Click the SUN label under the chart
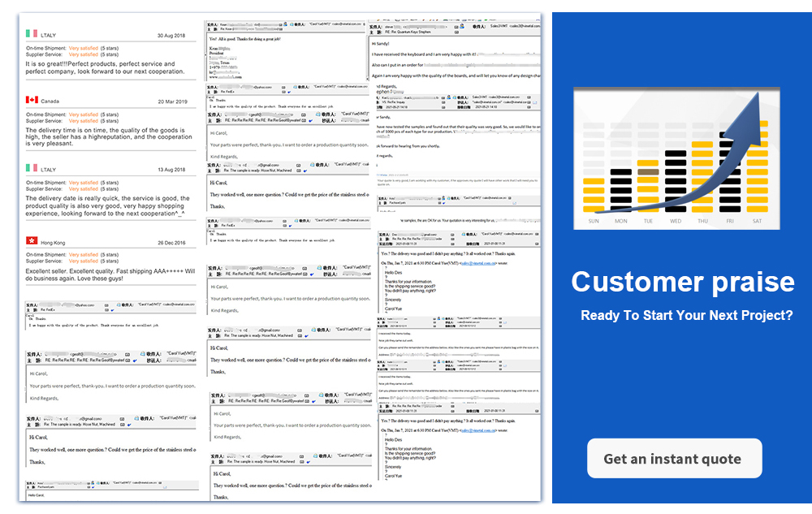The height and width of the screenshot is (514, 812). click(594, 221)
